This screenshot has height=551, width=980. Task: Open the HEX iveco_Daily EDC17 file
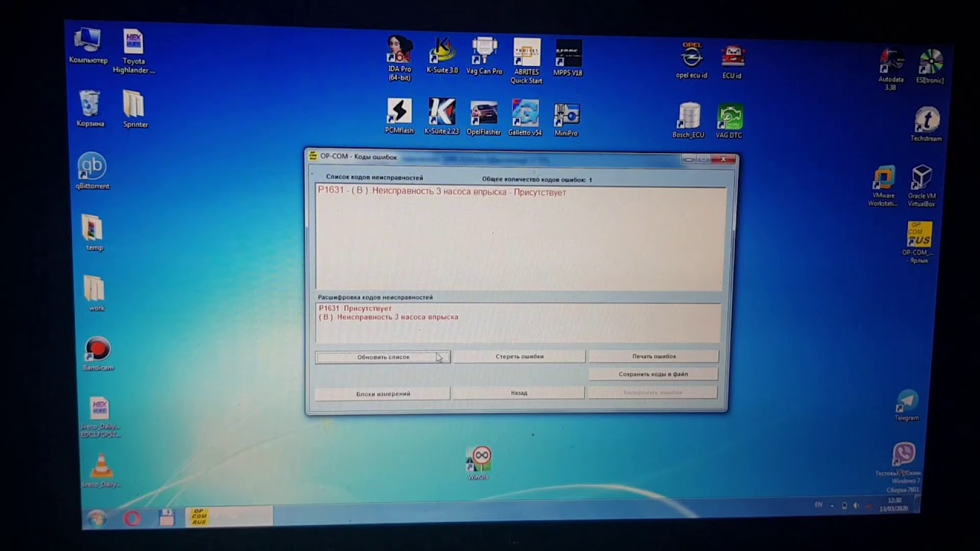tap(100, 417)
